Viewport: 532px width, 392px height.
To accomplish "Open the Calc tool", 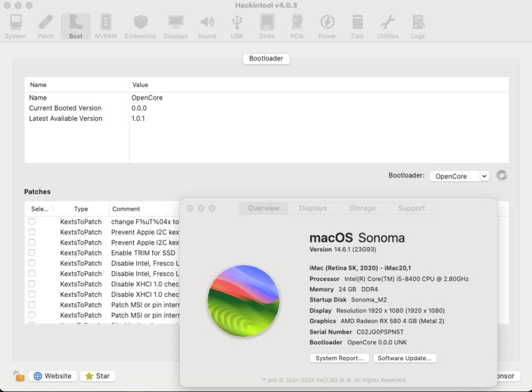I will (358, 27).
